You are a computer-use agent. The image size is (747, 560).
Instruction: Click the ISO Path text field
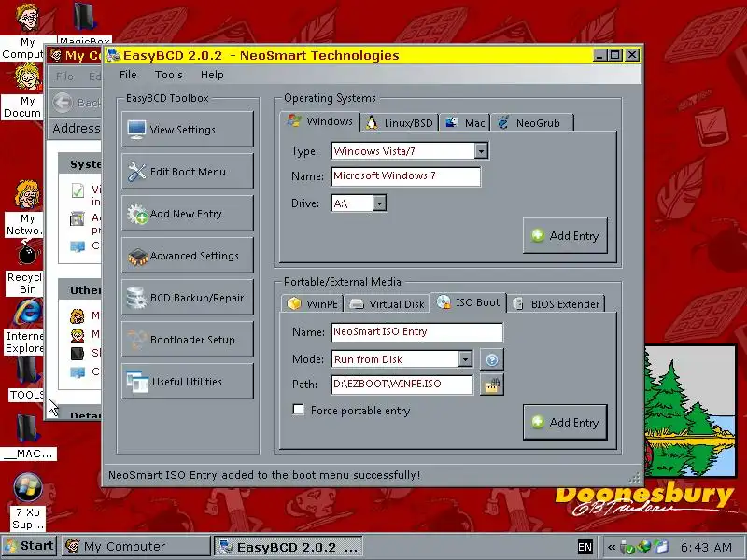click(402, 384)
